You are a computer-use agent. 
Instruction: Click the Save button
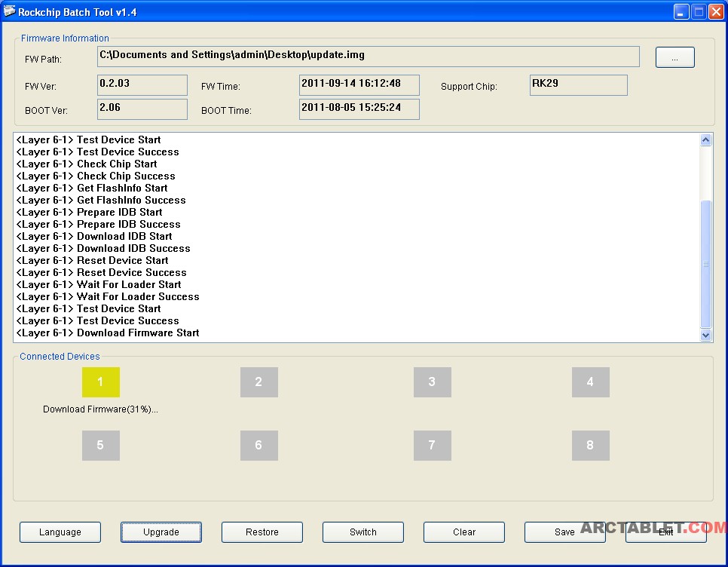point(565,532)
